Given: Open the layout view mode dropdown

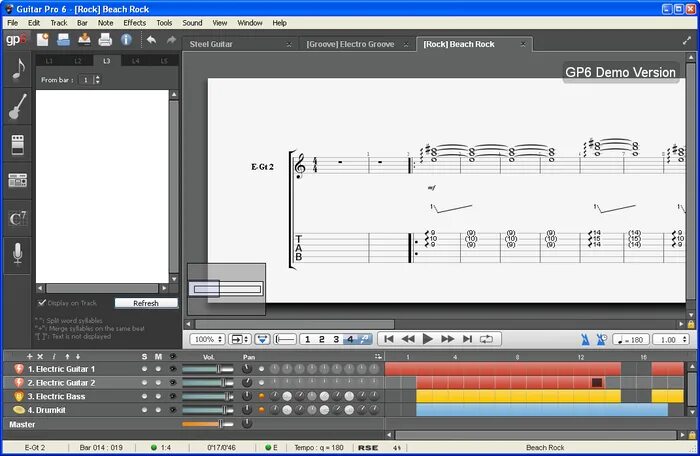Looking at the screenshot, I should [240, 339].
